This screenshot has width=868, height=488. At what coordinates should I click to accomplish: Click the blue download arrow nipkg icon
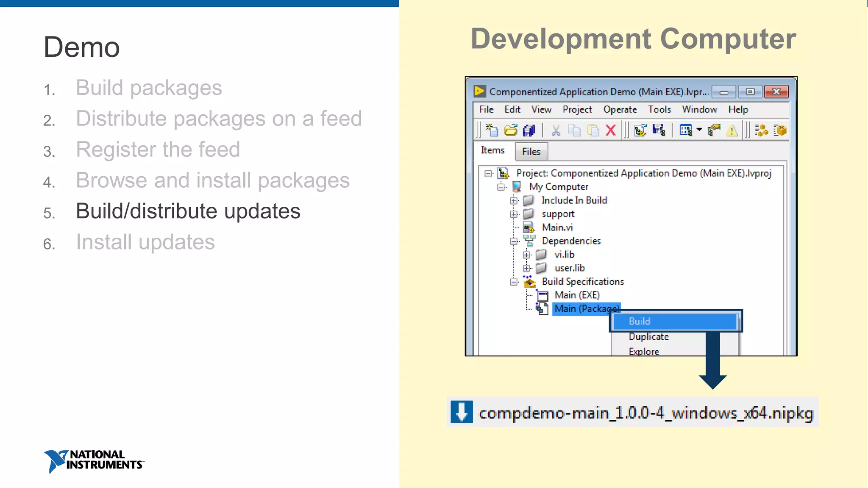462,412
